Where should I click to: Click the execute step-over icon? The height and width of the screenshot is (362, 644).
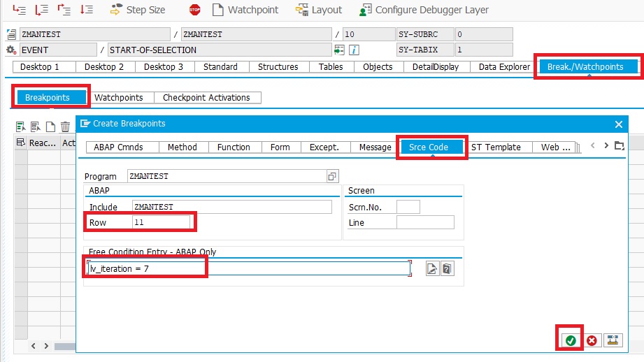click(41, 9)
